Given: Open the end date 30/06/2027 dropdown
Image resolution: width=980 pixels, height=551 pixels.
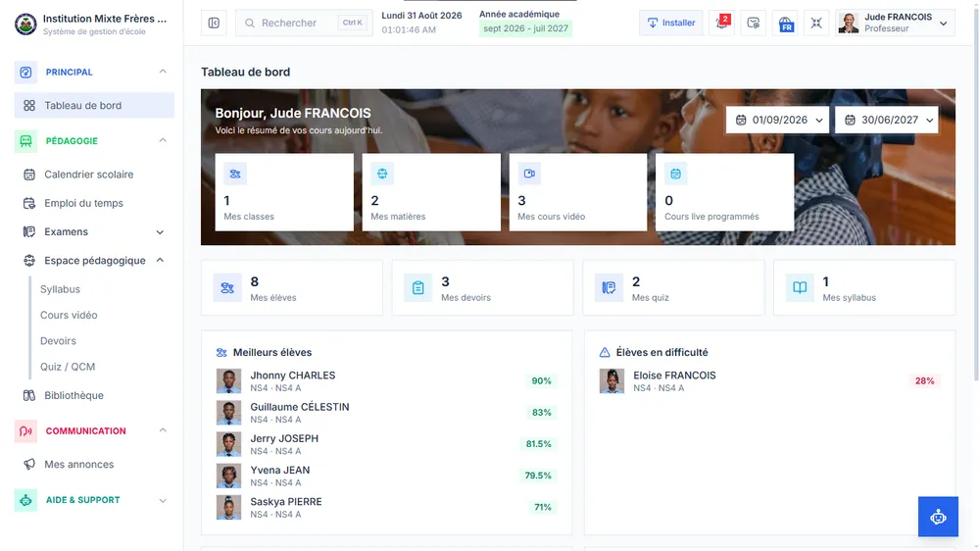Looking at the screenshot, I should pos(886,120).
